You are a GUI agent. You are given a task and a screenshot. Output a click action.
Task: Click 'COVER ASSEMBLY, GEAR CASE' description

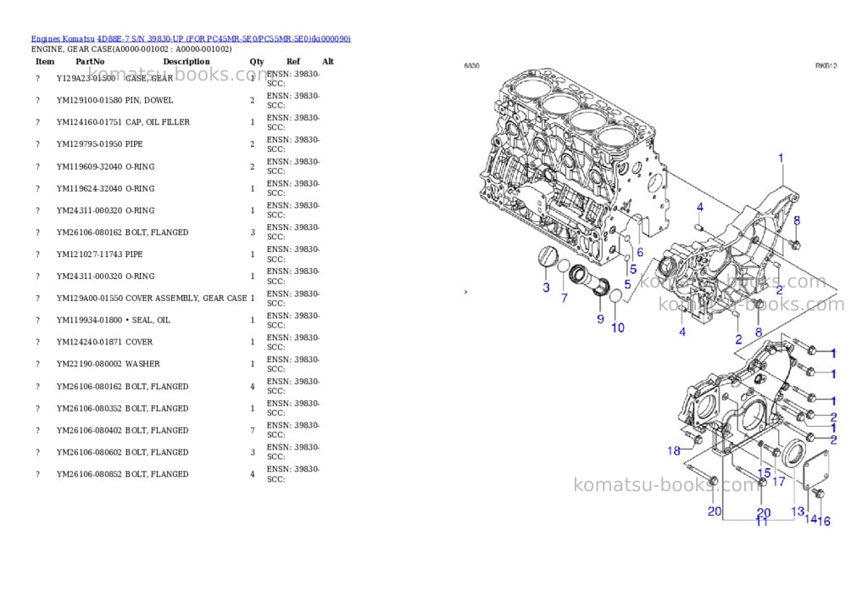(186, 298)
